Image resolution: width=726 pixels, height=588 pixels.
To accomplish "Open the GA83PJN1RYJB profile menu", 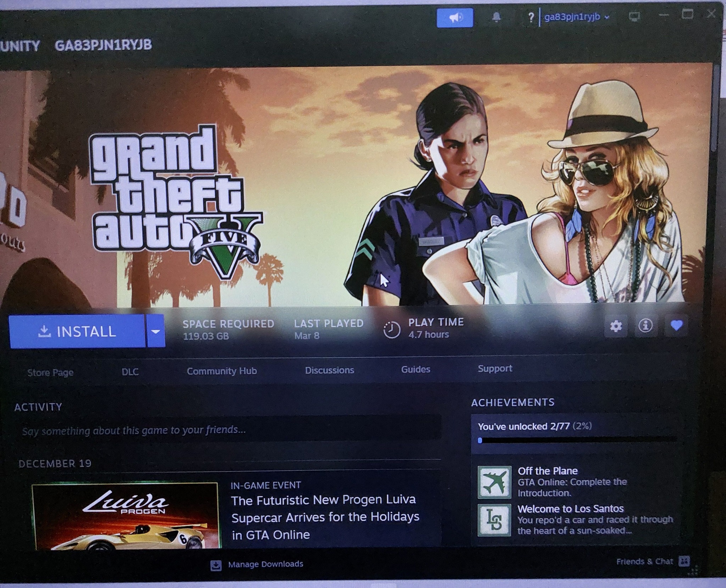I will (x=103, y=45).
